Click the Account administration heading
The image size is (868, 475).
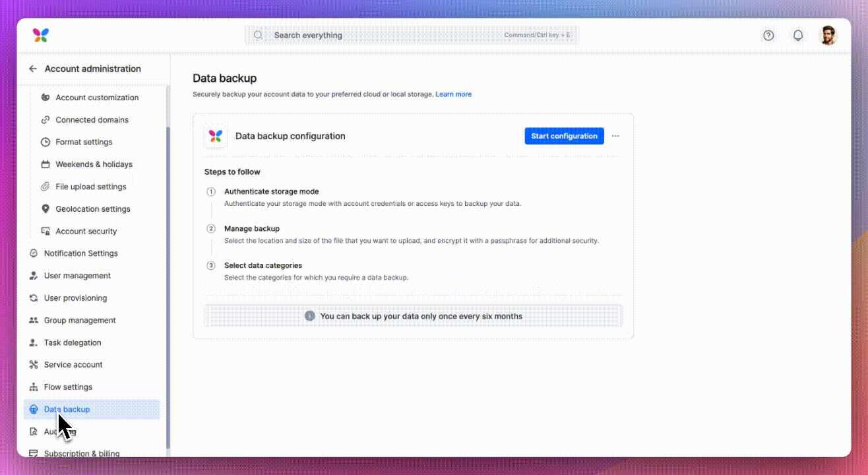tap(92, 69)
